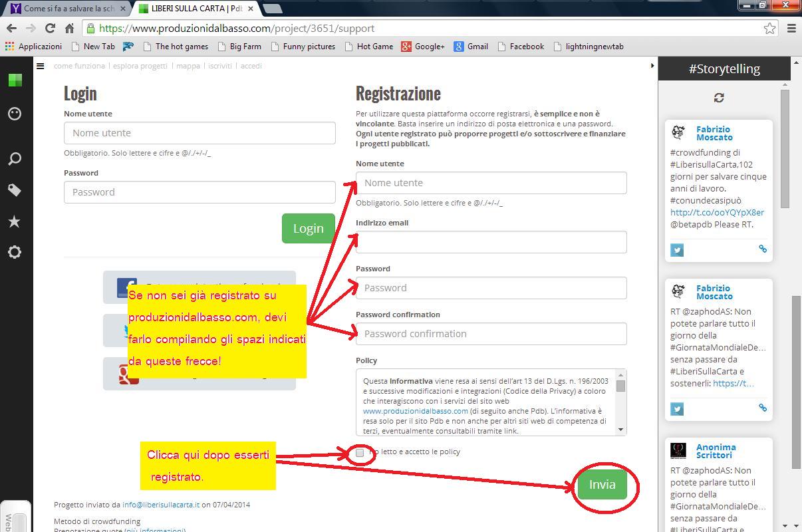Image resolution: width=802 pixels, height=532 pixels.
Task: Open 'esplora progetti' in the top menu
Action: [140, 66]
